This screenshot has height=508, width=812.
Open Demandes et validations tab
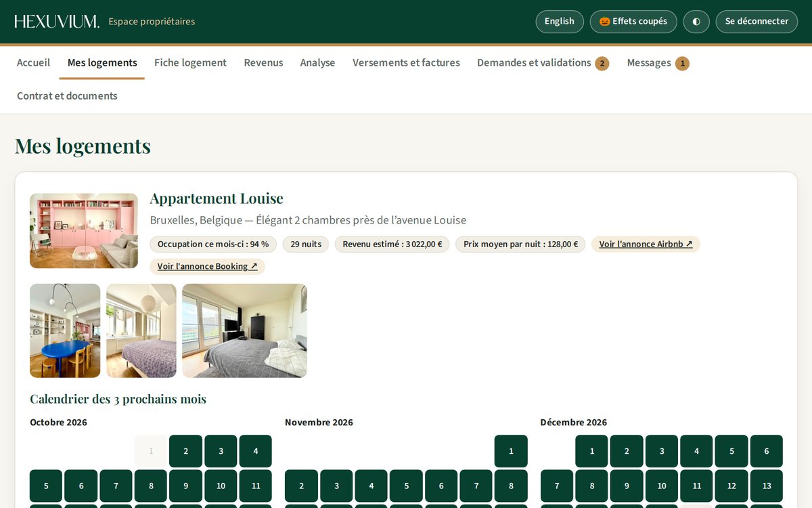tap(543, 63)
